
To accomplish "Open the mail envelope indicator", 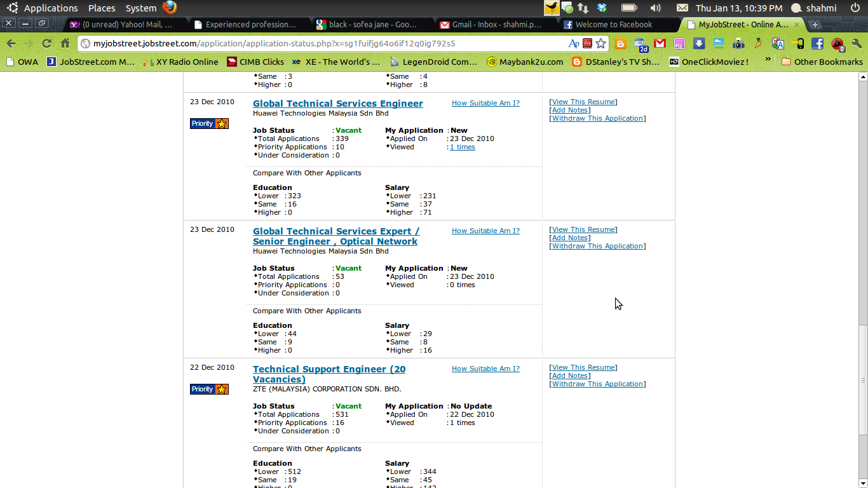I will 682,8.
